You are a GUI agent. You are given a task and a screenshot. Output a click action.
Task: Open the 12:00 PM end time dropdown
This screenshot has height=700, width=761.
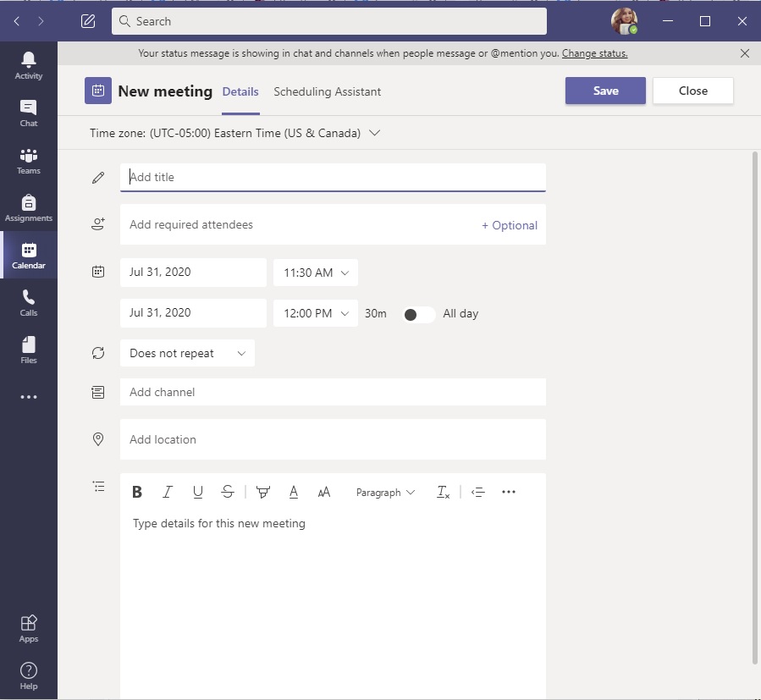316,313
